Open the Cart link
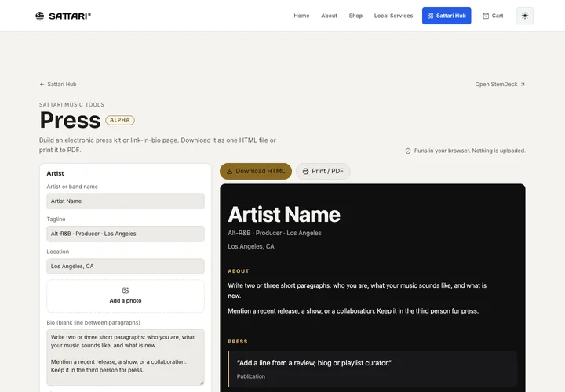The width and height of the screenshot is (565, 392). (493, 16)
